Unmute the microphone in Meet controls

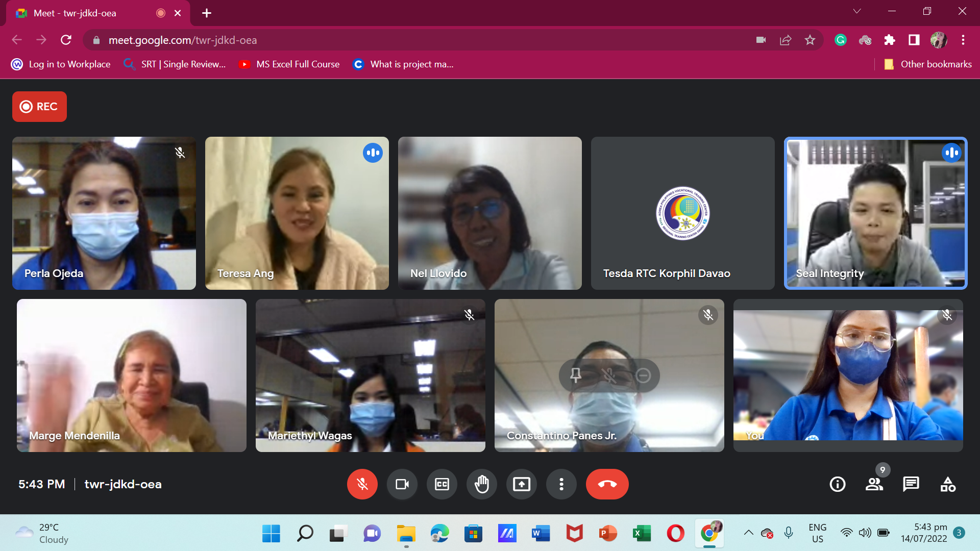362,484
